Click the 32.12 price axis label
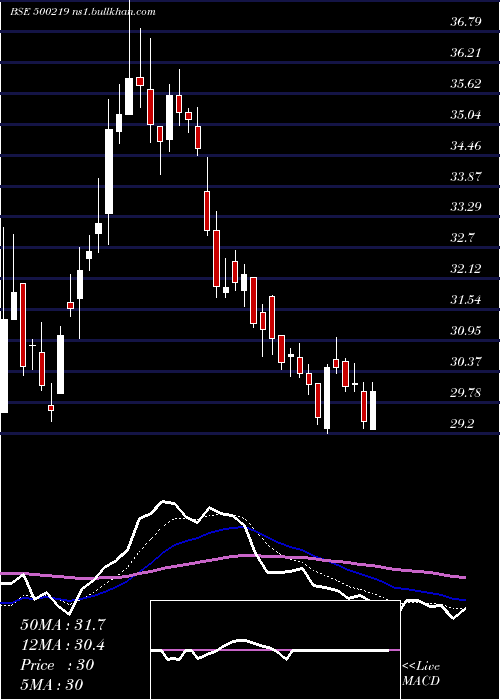Screen dimensions: 500x700 click(466, 269)
